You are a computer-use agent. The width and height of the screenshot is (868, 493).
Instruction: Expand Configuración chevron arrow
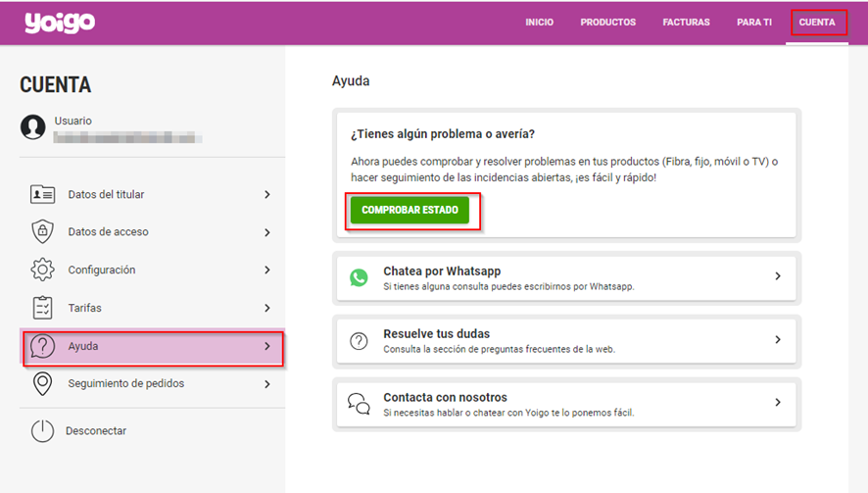[x=267, y=270]
